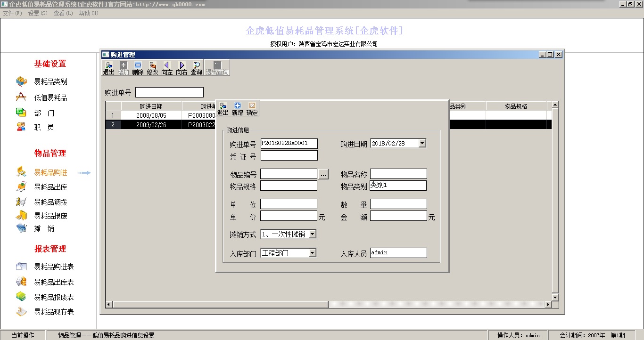Viewport: 644px width, 340px height.
Task: Minimize the 购进管理 window
Action: [x=542, y=55]
